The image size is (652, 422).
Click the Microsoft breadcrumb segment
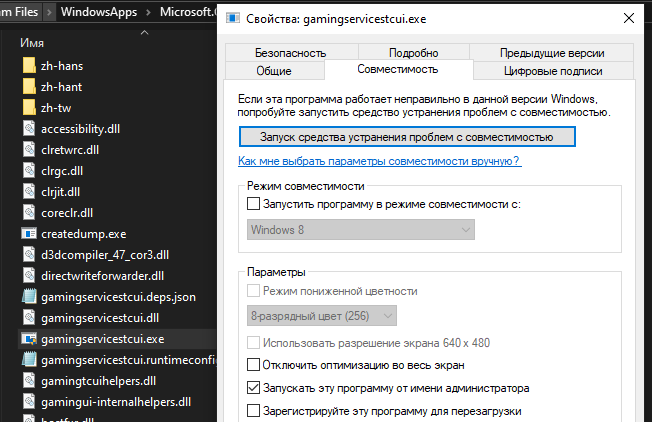(x=188, y=12)
